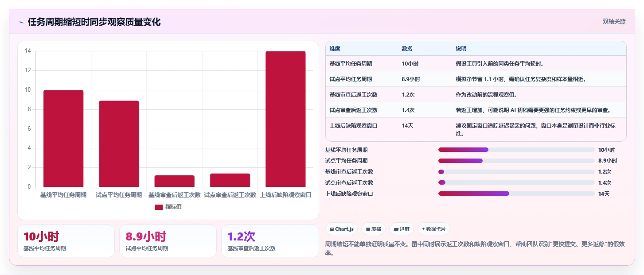Select the 试点审查后返工次数 table row name
Viewport: 644px width, 275px height.
[x=354, y=110]
